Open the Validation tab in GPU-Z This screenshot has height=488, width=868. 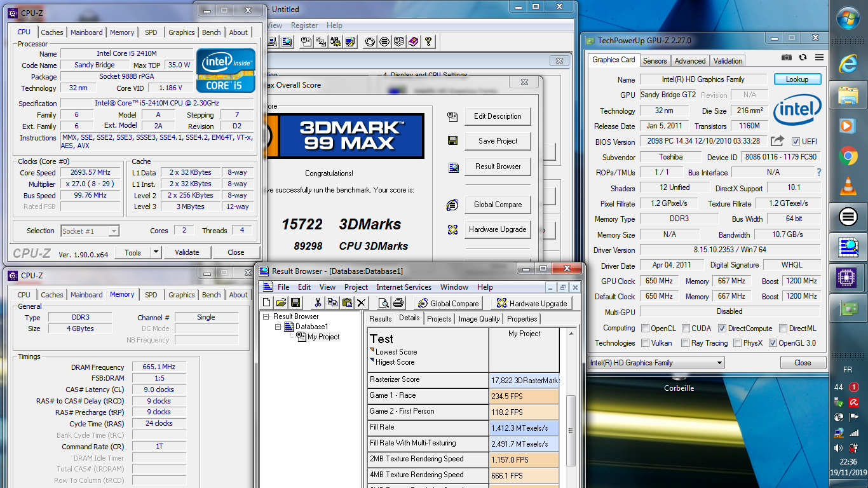pyautogui.click(x=728, y=61)
